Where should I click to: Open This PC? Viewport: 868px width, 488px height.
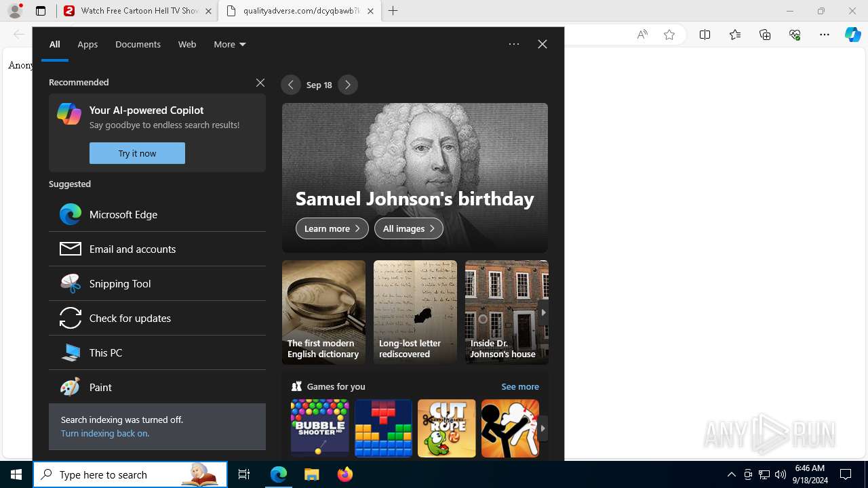157,352
